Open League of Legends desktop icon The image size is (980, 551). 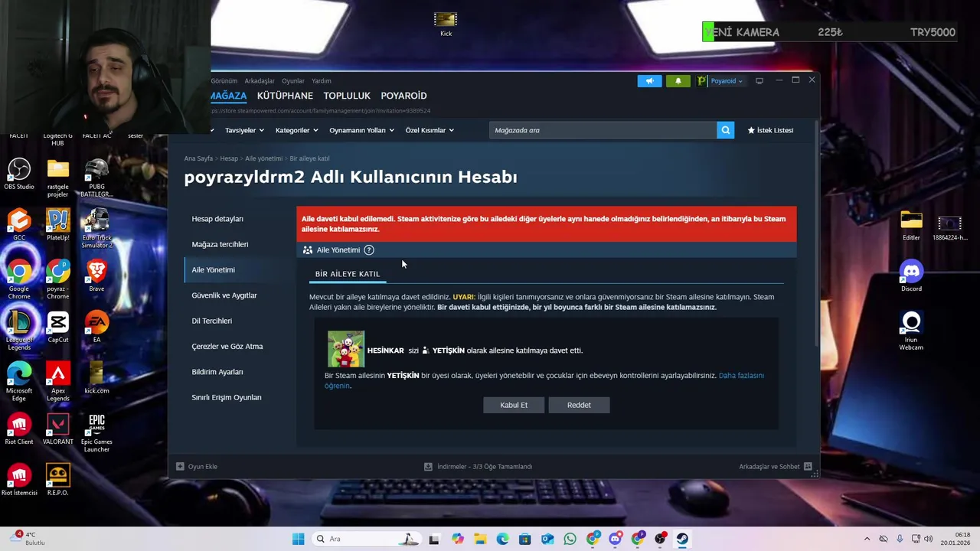(x=19, y=331)
